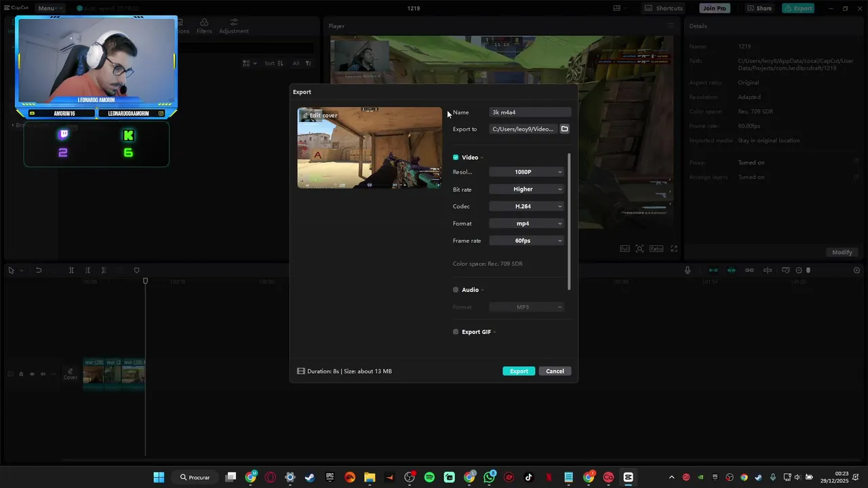Enable the Audio export checkbox

[x=456, y=289]
